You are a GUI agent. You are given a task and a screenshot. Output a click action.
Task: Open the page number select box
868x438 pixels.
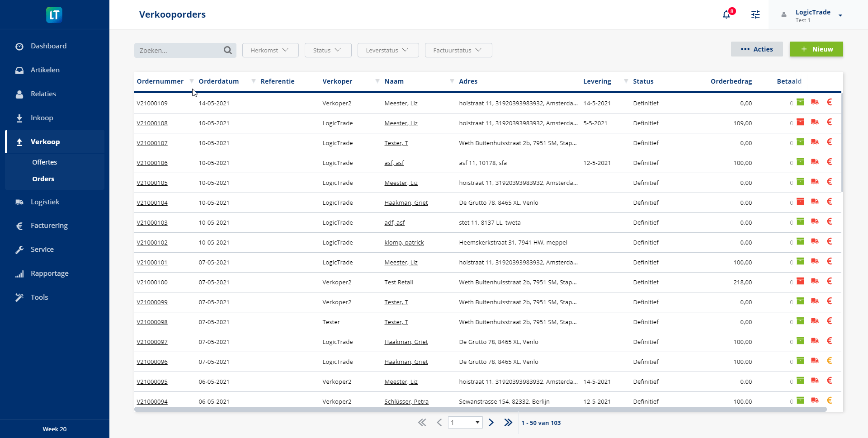(x=465, y=423)
